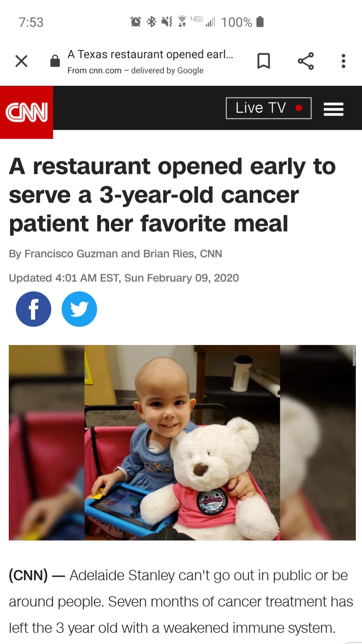362x644 pixels.
Task: Expand the CNN hamburger menu
Action: tap(333, 109)
